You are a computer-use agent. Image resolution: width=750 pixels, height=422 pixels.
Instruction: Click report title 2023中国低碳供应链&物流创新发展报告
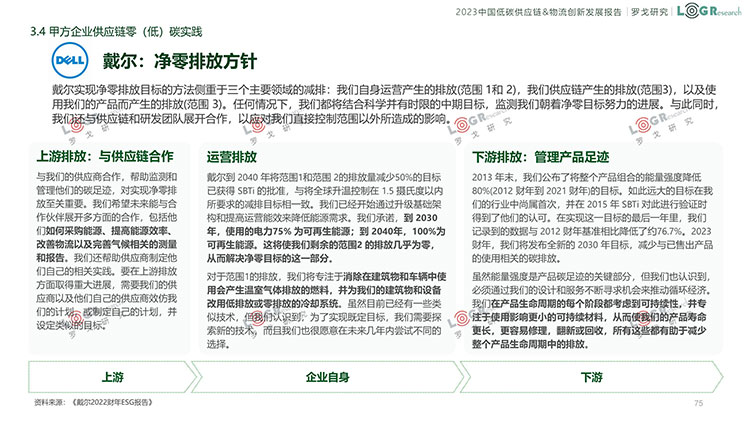pos(539,12)
